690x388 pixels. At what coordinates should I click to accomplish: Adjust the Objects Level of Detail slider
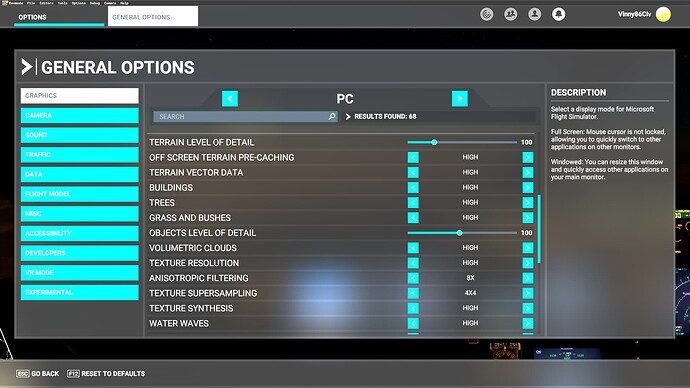tap(462, 233)
